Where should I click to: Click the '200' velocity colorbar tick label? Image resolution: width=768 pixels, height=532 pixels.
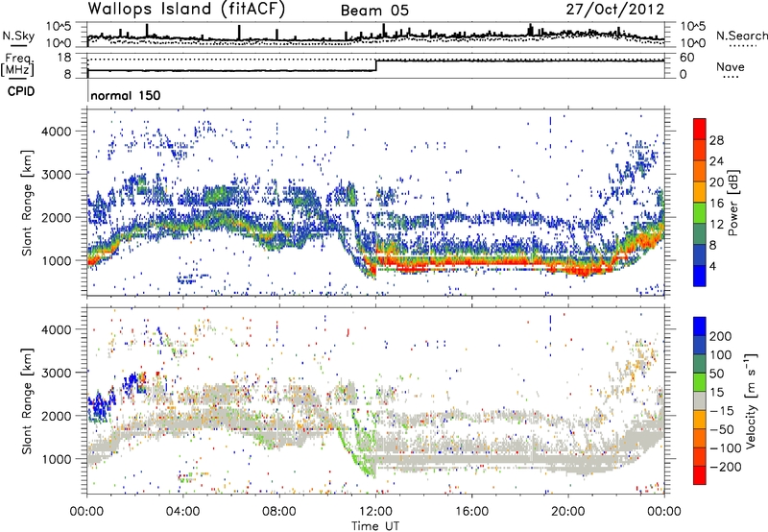[721, 336]
